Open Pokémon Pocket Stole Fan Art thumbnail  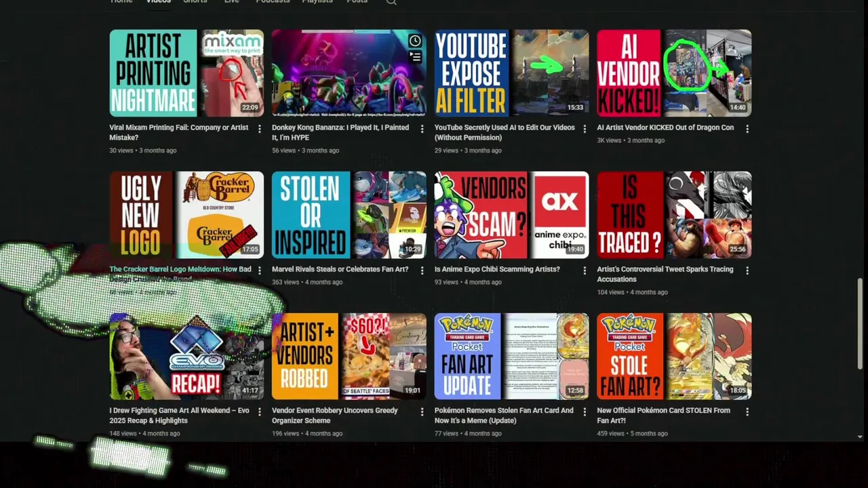[x=674, y=357]
